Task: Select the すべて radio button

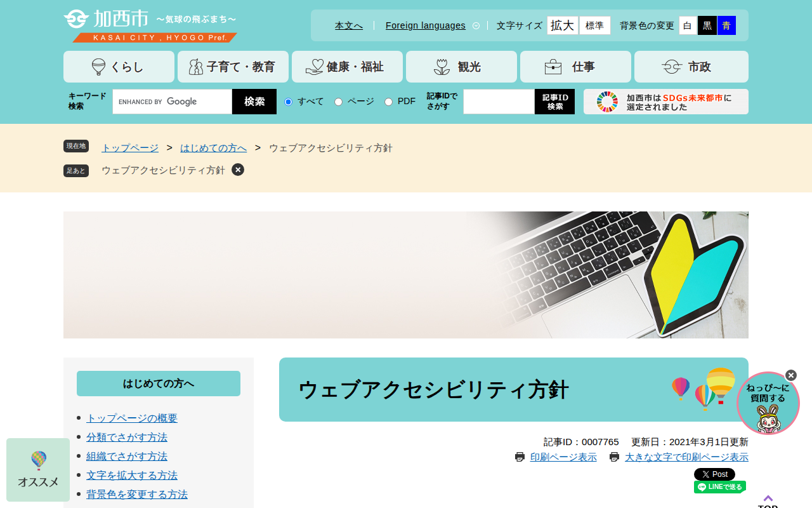Action: tap(288, 102)
